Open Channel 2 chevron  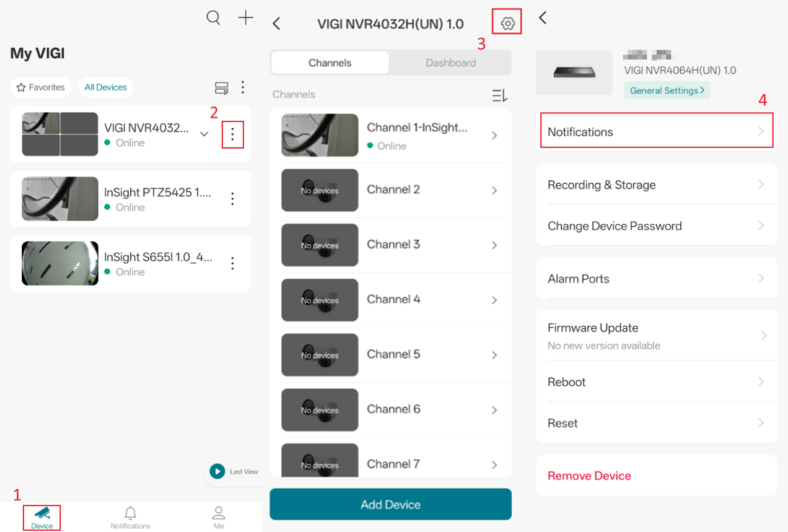tap(494, 190)
